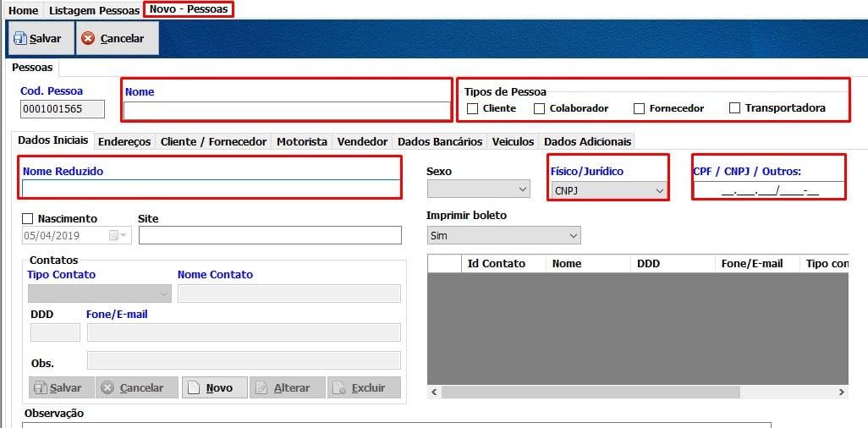Click the red Cancelar X icon in top toolbar
868x428 pixels.
(87, 39)
